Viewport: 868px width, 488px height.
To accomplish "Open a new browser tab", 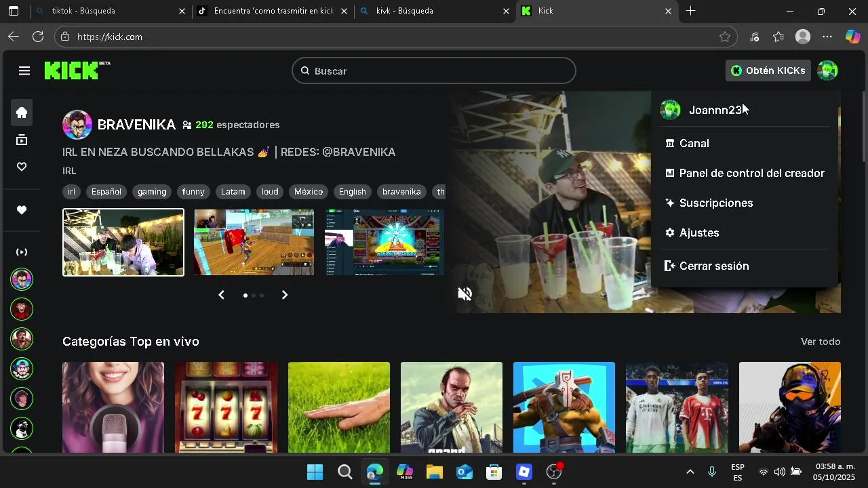I will pos(690,11).
